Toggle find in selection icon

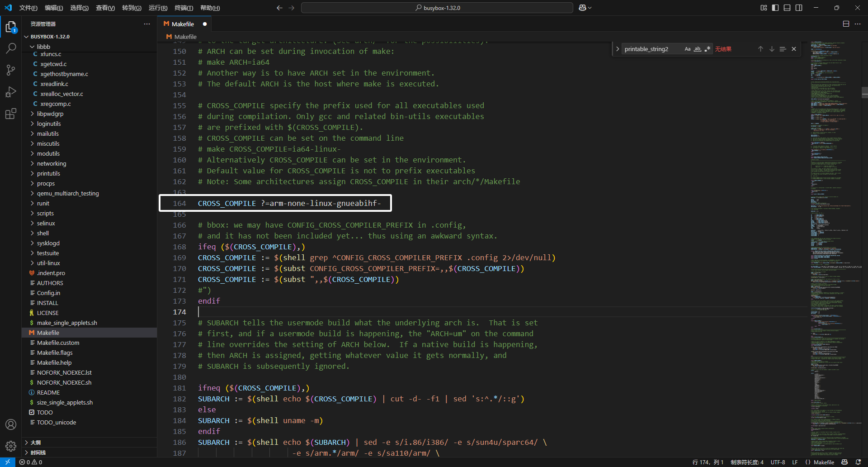783,49
